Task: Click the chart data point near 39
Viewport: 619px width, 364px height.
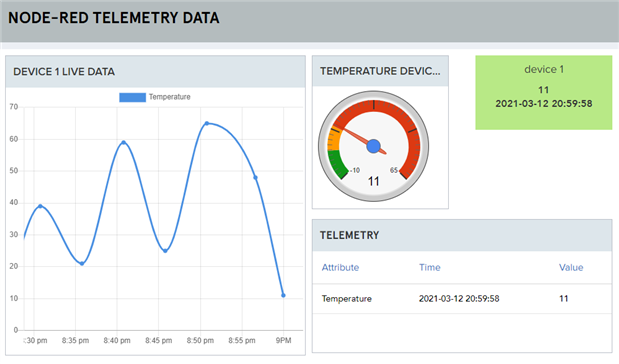Action: [40, 206]
